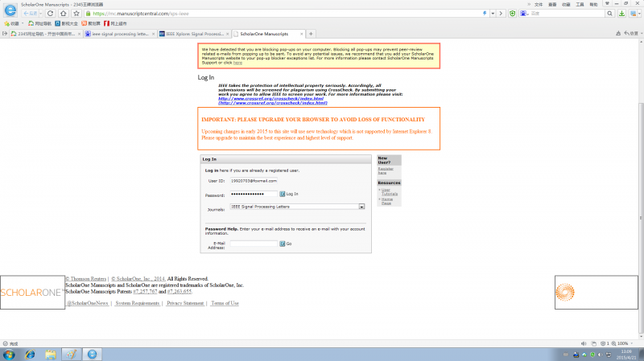Open the address bar history dropdown arrow
This screenshot has height=361, width=644.
493,14
